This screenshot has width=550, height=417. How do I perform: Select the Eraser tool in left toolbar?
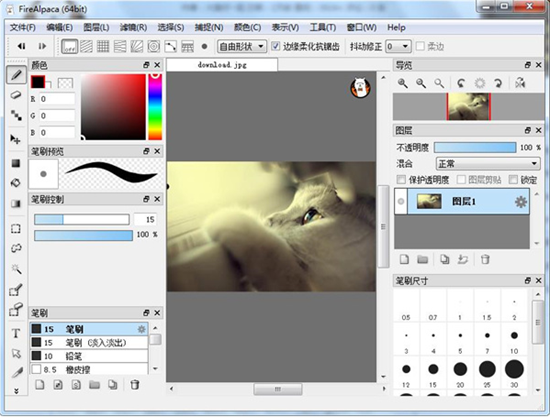16,95
